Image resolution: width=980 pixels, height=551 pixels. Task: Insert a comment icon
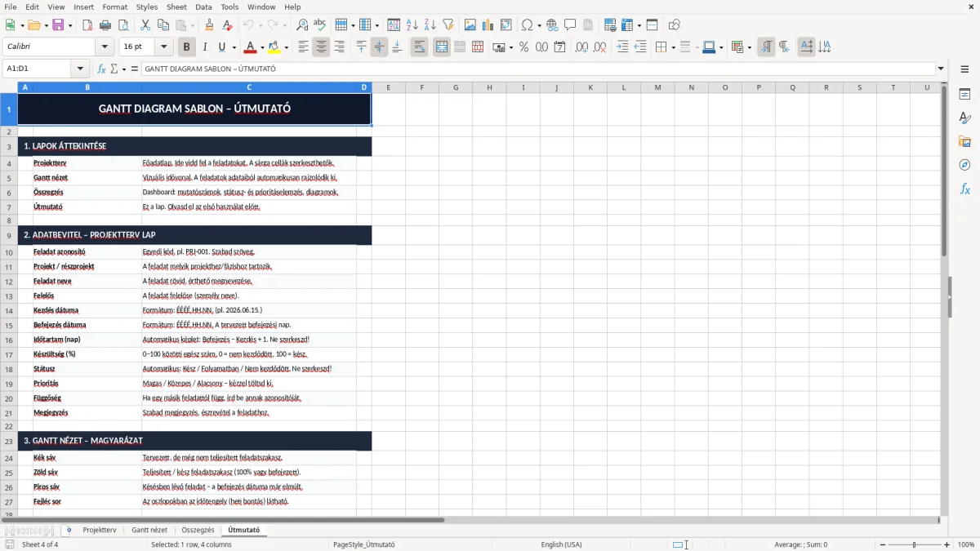pyautogui.click(x=570, y=25)
